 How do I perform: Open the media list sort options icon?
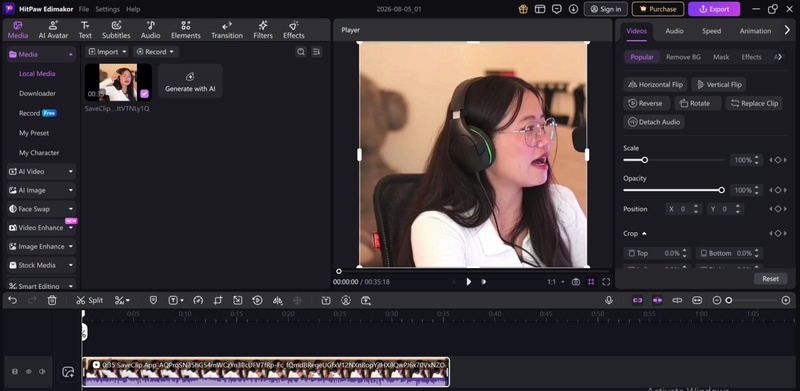[x=316, y=52]
